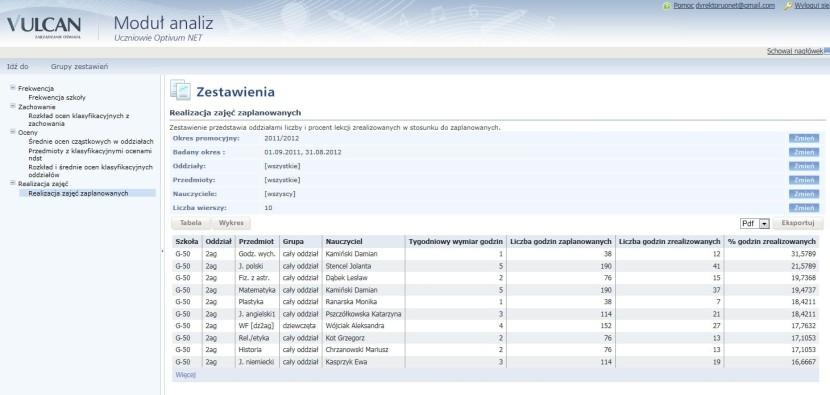Collapse the Zachowanie tree group
The height and width of the screenshot is (395, 830).
(13, 106)
